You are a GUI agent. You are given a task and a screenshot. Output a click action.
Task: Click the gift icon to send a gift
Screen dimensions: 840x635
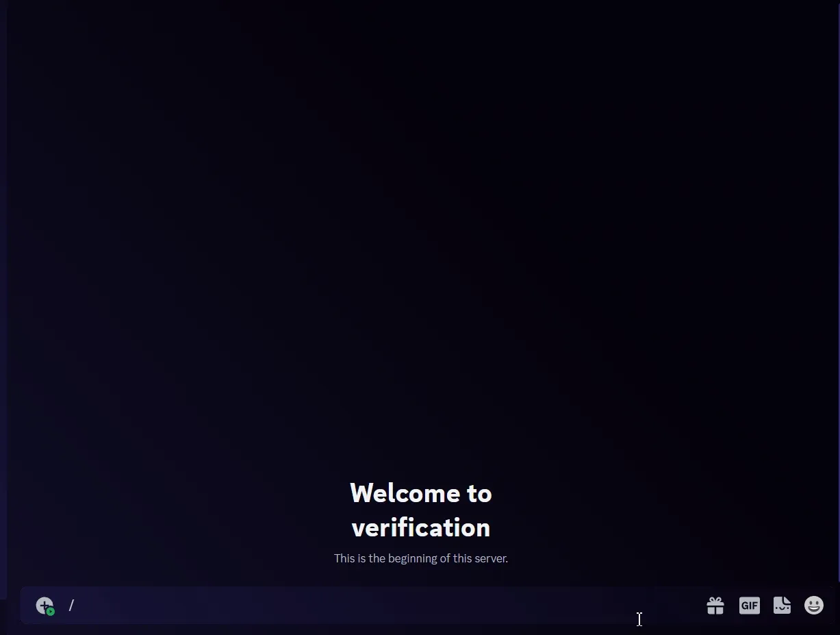[x=715, y=606]
